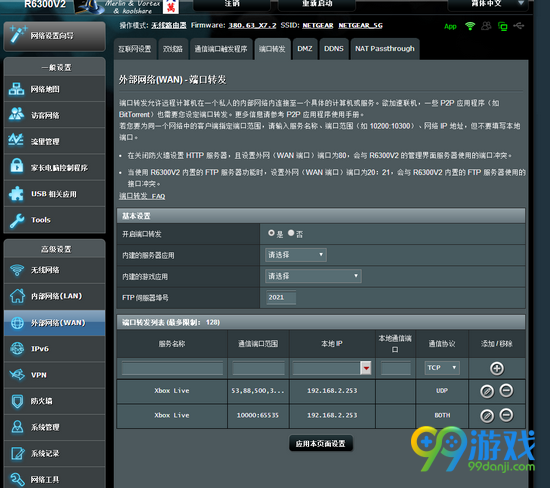Open the network tools icon
The height and width of the screenshot is (488, 550).
(x=17, y=479)
